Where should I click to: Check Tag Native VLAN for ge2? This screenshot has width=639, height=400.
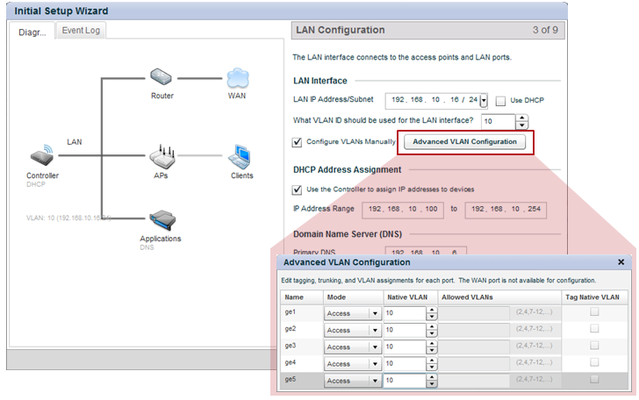[x=594, y=329]
